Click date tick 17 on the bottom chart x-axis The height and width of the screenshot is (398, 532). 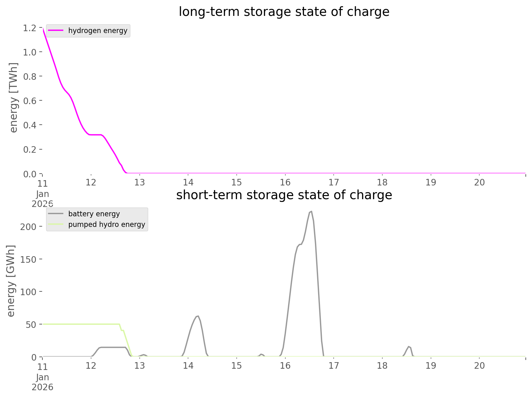334,366
